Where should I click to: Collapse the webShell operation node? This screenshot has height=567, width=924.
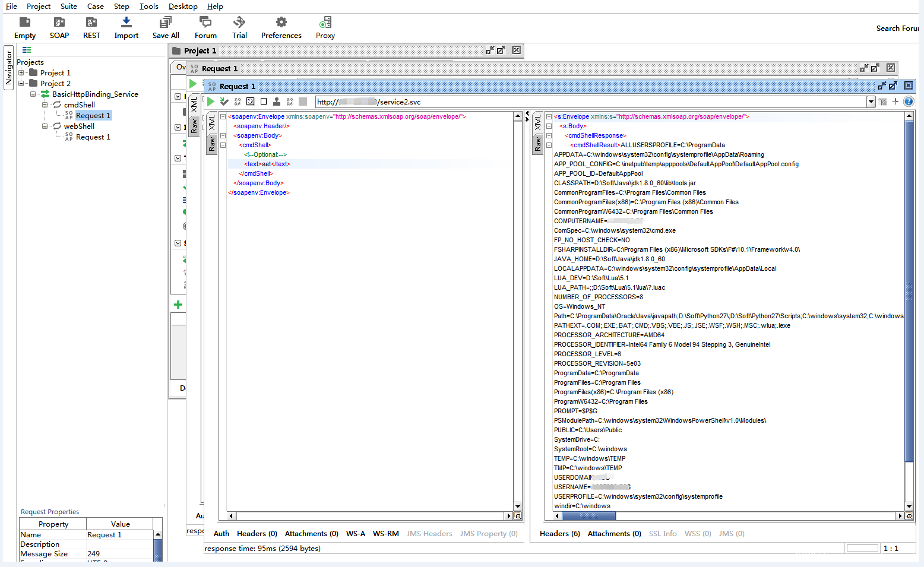click(45, 126)
